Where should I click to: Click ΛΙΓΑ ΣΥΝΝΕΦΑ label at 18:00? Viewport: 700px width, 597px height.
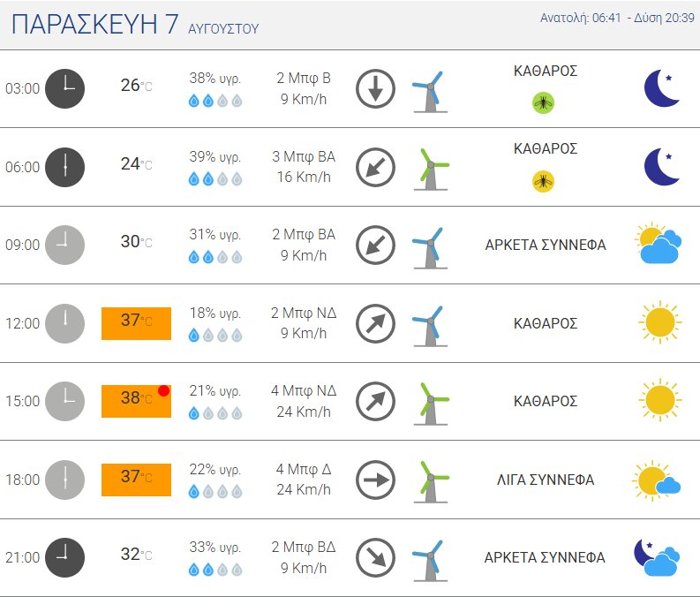546,480
